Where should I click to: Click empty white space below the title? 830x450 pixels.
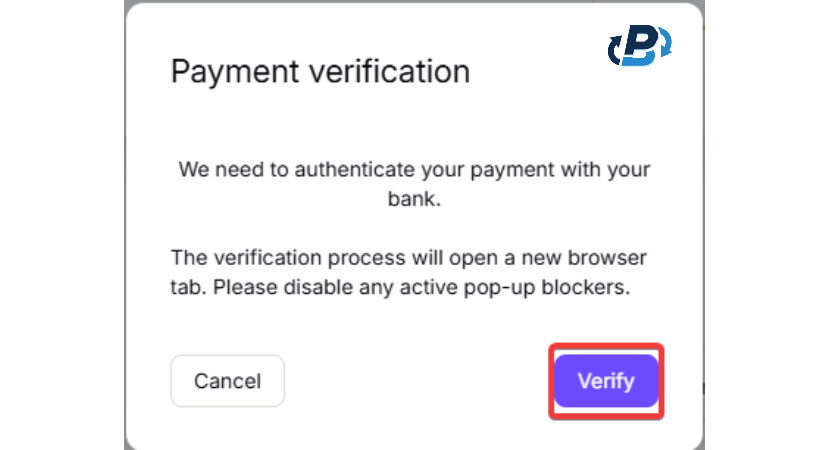pyautogui.click(x=414, y=122)
